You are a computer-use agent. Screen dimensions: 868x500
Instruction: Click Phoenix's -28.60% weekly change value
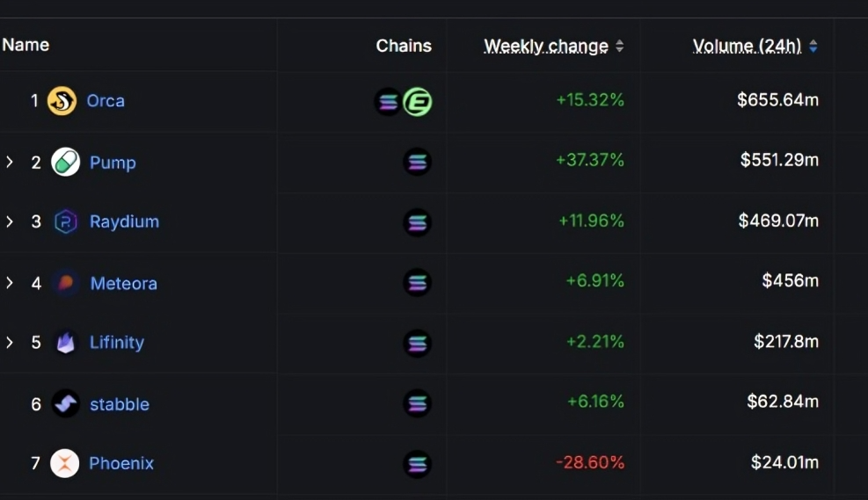pyautogui.click(x=590, y=462)
